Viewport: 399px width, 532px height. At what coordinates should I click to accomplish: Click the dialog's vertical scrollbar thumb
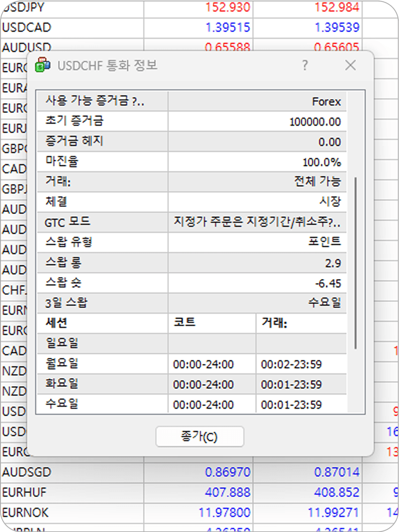click(x=355, y=263)
